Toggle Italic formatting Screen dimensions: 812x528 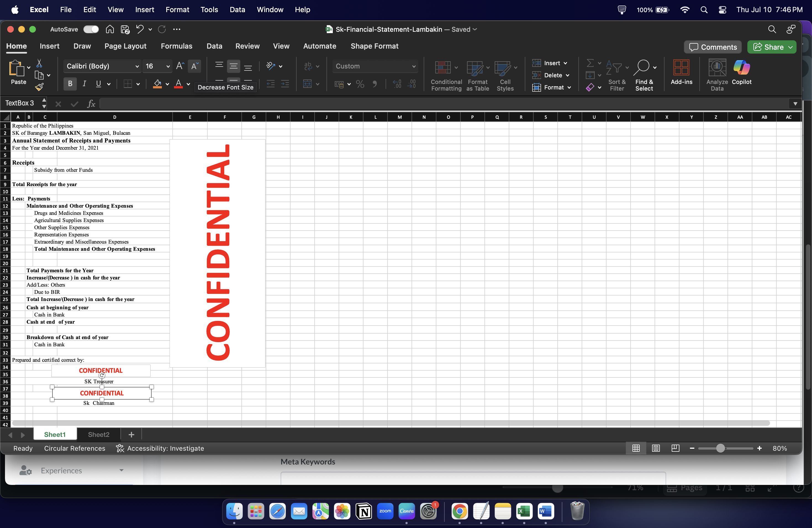pos(84,84)
